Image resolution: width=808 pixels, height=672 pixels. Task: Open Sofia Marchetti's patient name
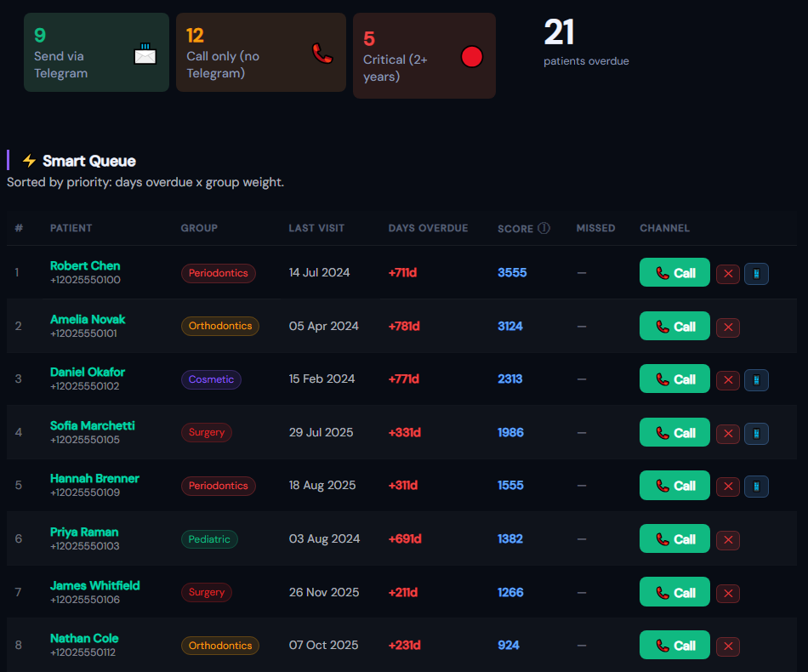(x=92, y=425)
